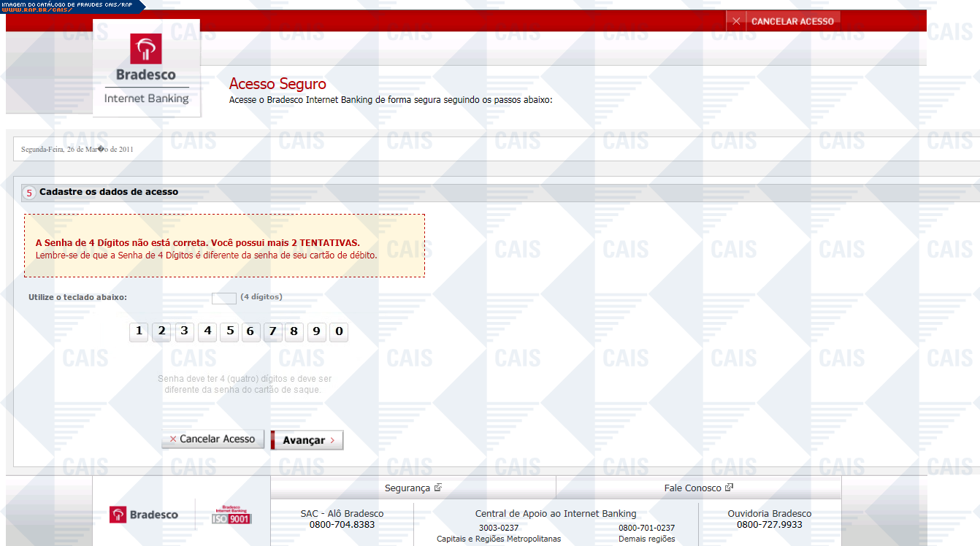Open the Segurança link in the footer
This screenshot has height=546, width=980.
(x=413, y=488)
